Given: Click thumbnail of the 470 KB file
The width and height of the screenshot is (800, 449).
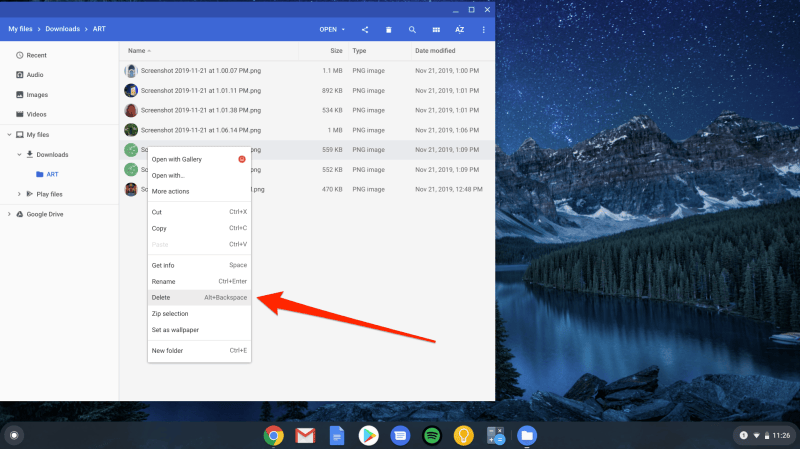Looking at the screenshot, I should [x=131, y=189].
